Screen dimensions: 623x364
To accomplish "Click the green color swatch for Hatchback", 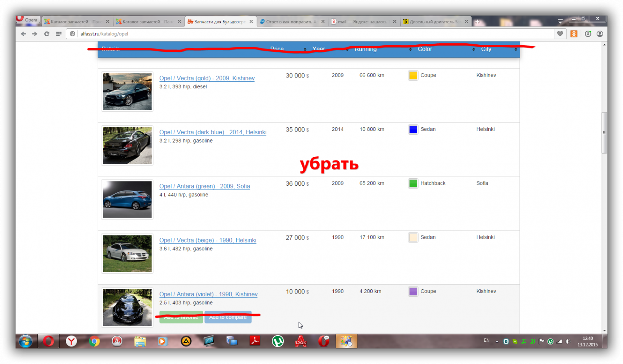I will [x=413, y=183].
